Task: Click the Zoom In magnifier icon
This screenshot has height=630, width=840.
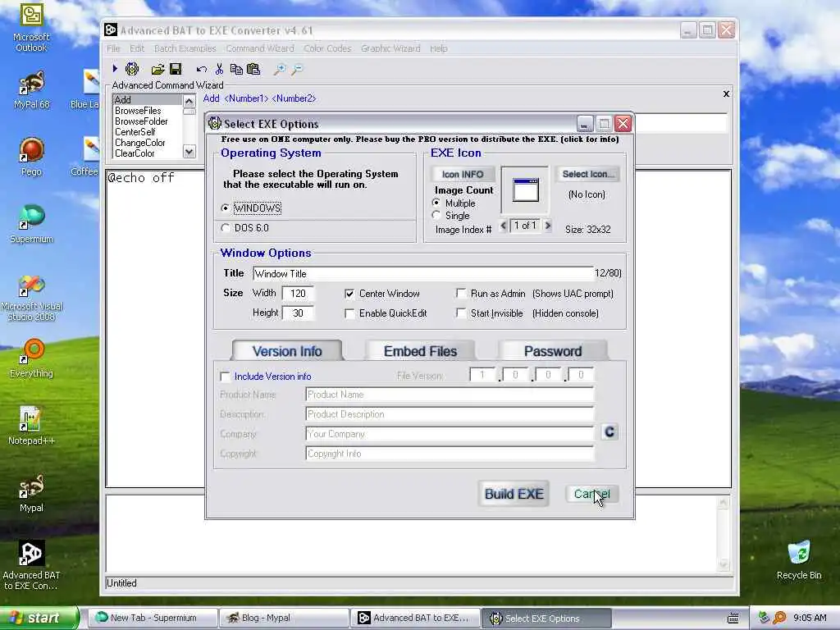Action: (x=280, y=69)
